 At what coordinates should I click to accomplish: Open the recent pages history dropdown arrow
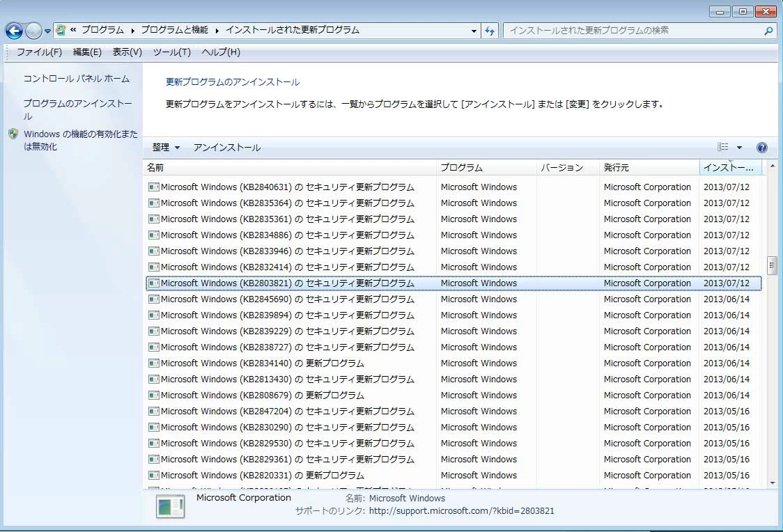(47, 31)
